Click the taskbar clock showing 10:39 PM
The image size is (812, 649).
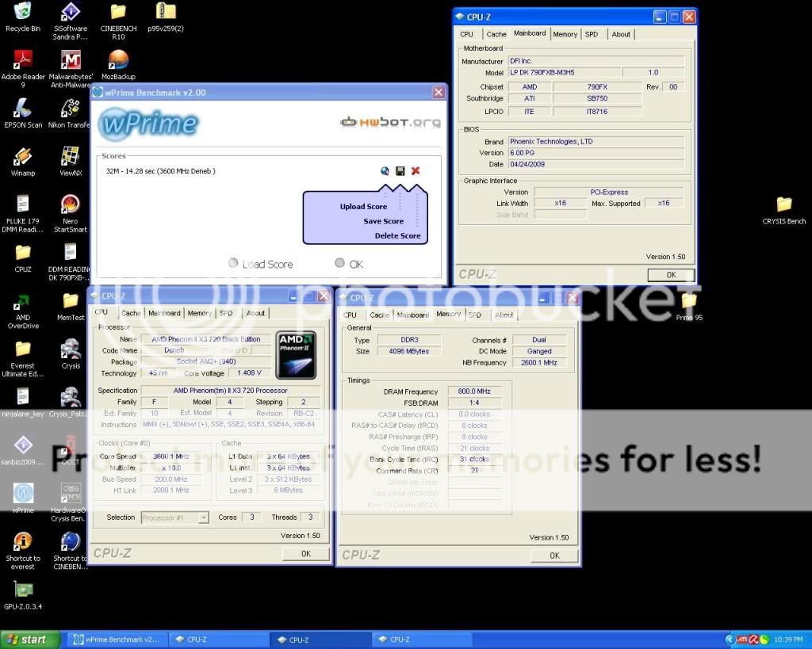pos(789,639)
